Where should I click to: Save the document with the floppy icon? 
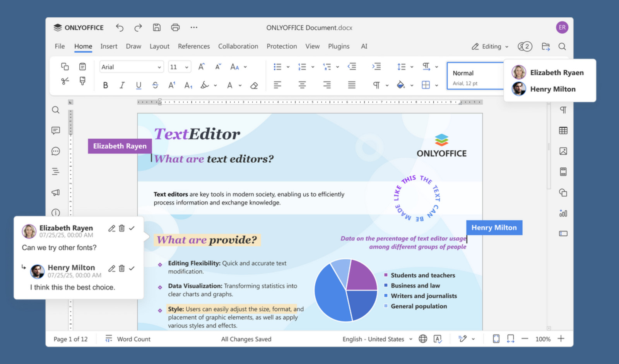[157, 27]
